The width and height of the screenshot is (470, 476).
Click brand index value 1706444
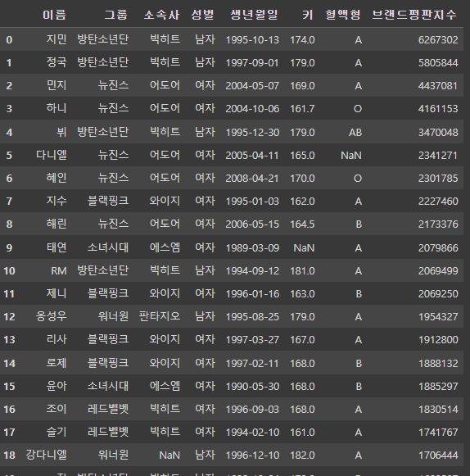pyautogui.click(x=438, y=456)
